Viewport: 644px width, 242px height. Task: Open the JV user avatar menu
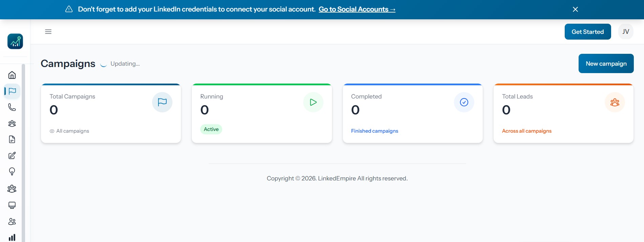[x=626, y=32]
